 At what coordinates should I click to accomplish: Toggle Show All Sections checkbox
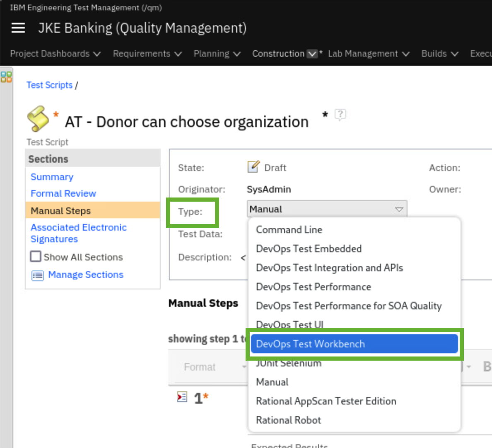tap(36, 257)
